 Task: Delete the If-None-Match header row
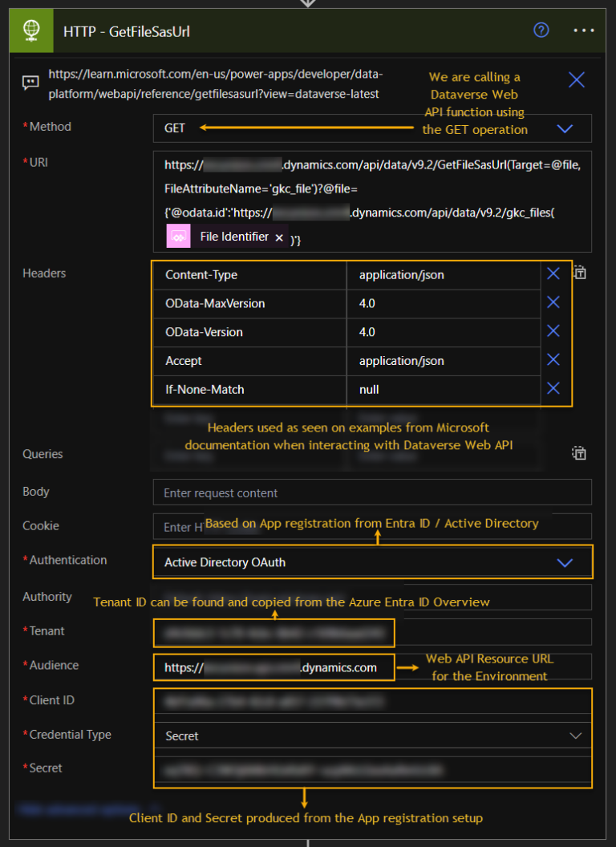[553, 389]
